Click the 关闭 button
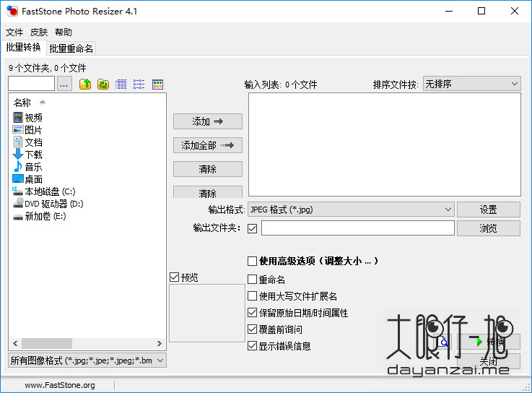The height and width of the screenshot is (393, 532). point(489,361)
